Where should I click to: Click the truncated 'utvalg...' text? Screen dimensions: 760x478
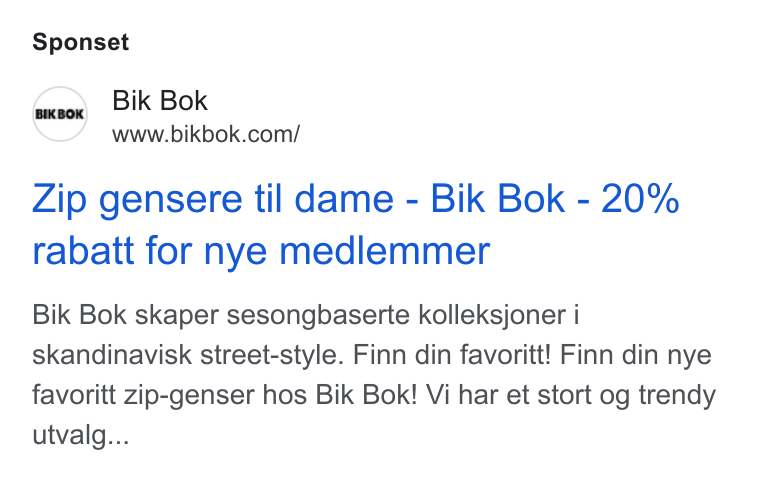[80, 435]
